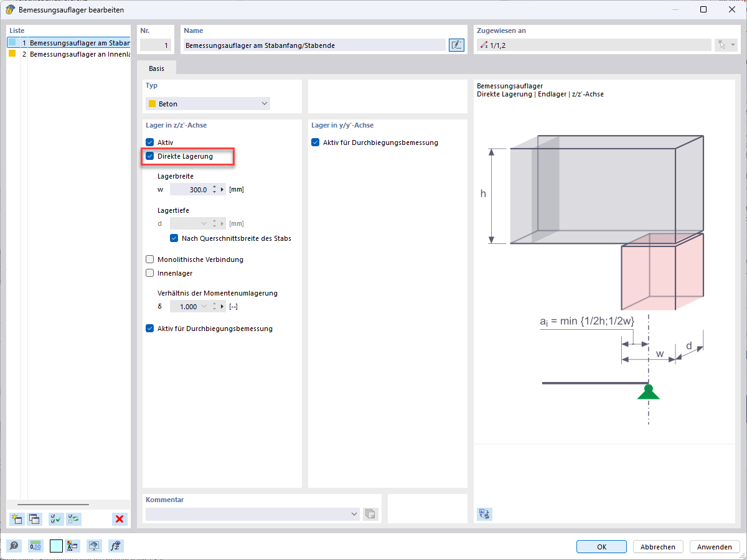Select list item 2 Bemessungsauflager an Innenlager

pos(69,54)
